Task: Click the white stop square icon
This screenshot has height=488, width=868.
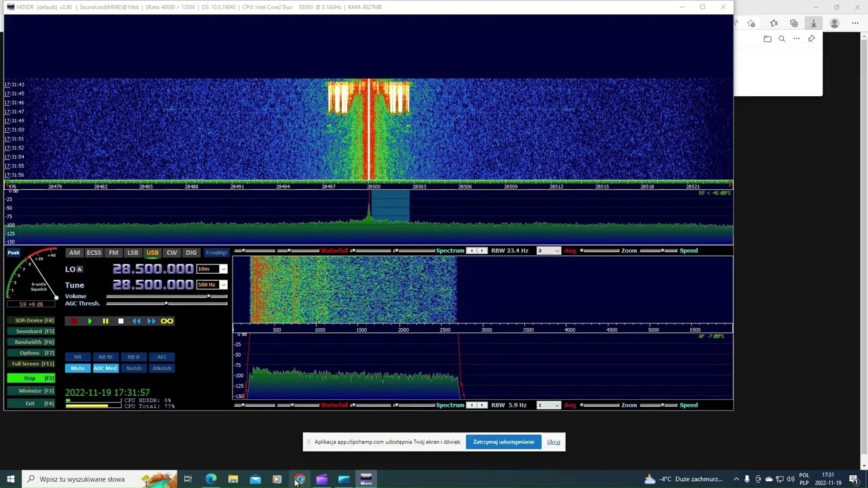Action: pyautogui.click(x=121, y=321)
